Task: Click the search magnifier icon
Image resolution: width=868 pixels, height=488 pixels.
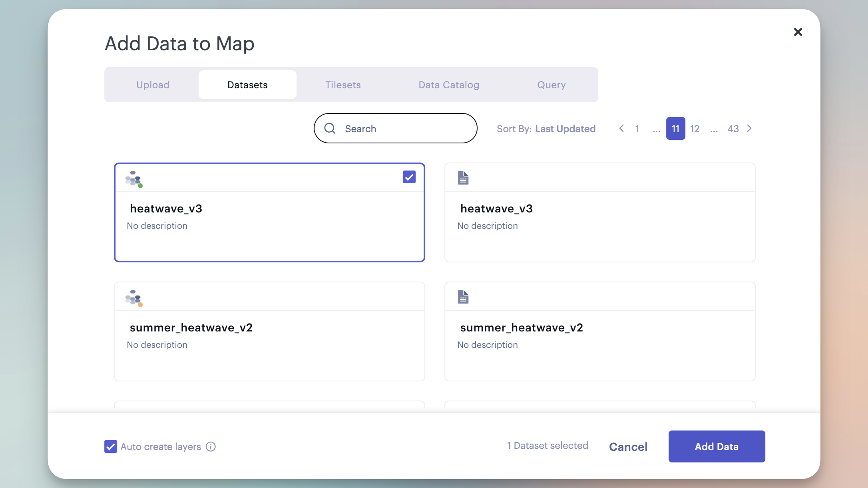Action: [x=330, y=128]
